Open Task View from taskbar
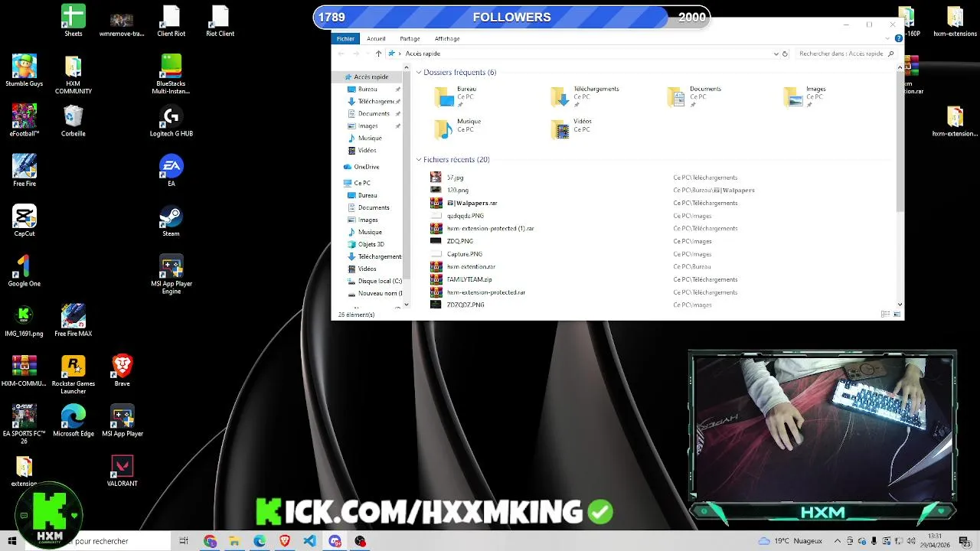The image size is (980, 551). [x=184, y=541]
